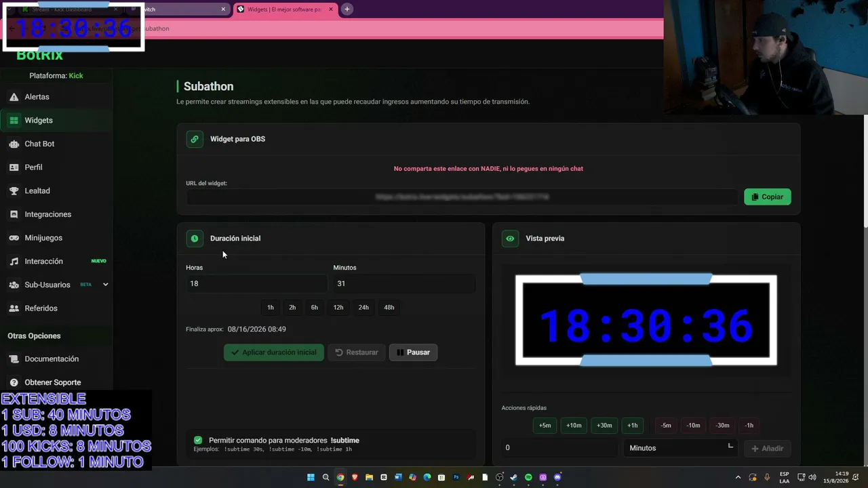Select 48h duration preset
This screenshot has width=868, height=488.
(389, 308)
